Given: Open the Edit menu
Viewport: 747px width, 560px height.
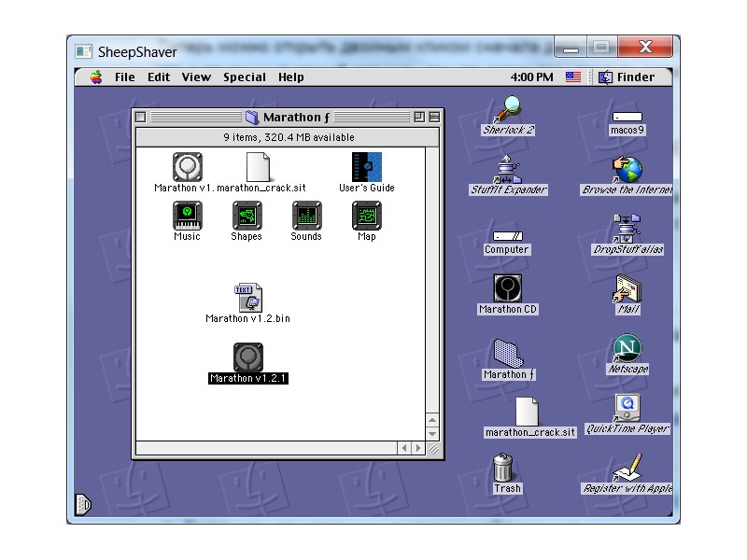Looking at the screenshot, I should 159,77.
